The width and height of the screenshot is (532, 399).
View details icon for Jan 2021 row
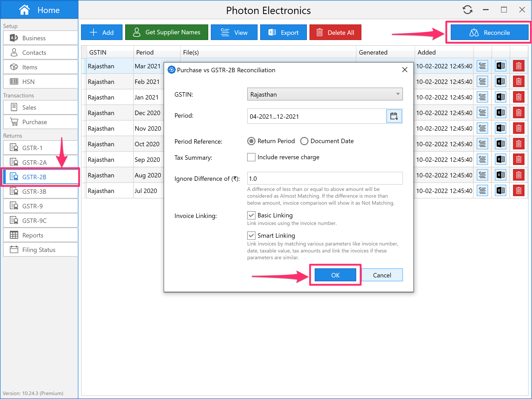[482, 97]
